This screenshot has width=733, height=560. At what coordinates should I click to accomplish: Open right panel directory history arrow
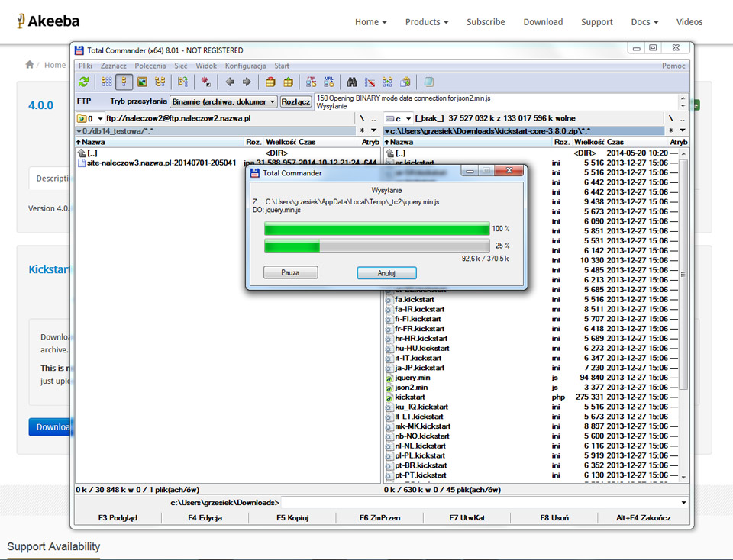point(683,130)
